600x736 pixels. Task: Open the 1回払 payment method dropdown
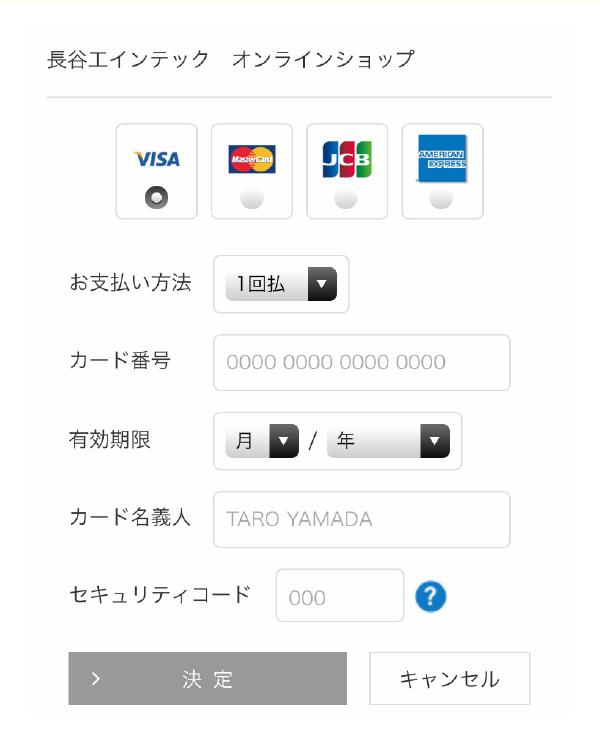pos(281,284)
